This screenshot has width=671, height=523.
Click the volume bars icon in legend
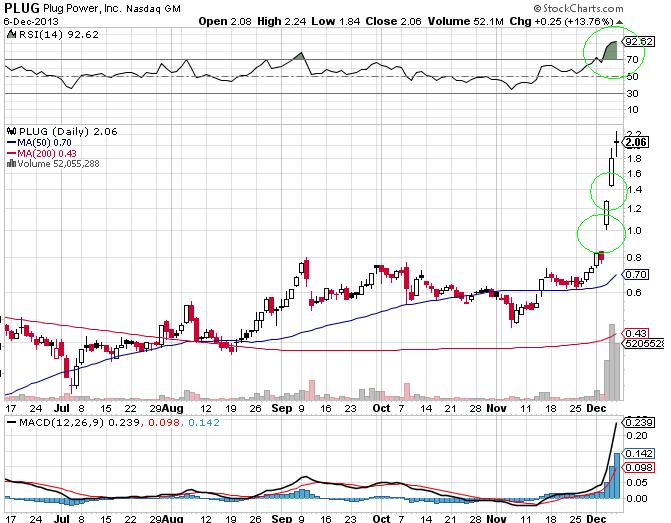(x=12, y=163)
